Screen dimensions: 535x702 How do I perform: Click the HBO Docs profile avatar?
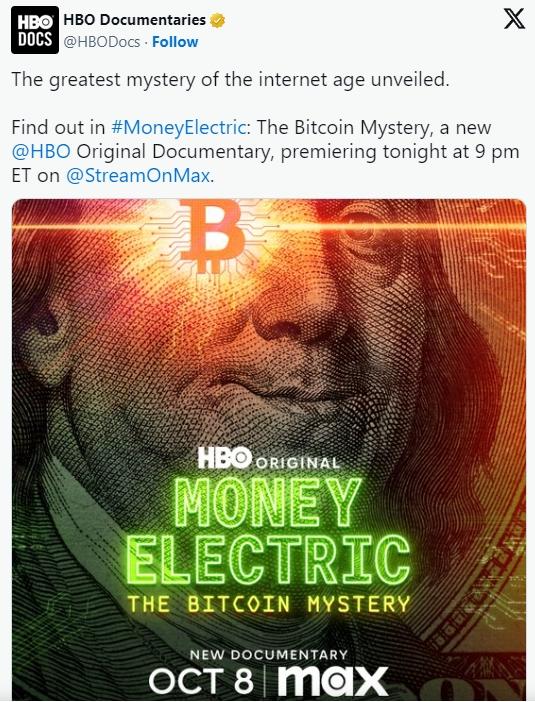pos(35,30)
